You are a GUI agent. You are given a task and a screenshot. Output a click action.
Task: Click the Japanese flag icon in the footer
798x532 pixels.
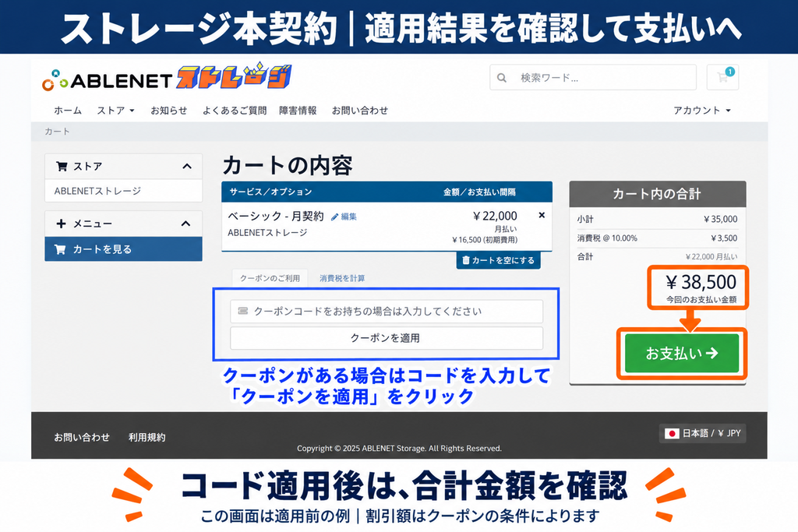[671, 433]
